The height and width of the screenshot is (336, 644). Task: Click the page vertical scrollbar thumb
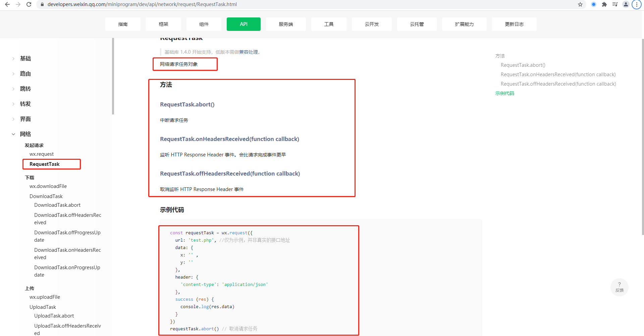click(643, 137)
